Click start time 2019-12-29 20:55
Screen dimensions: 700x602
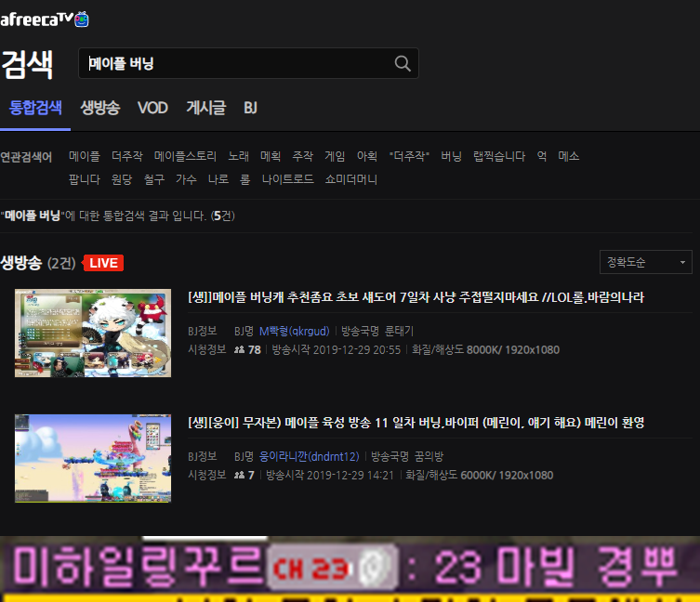[x=357, y=350]
